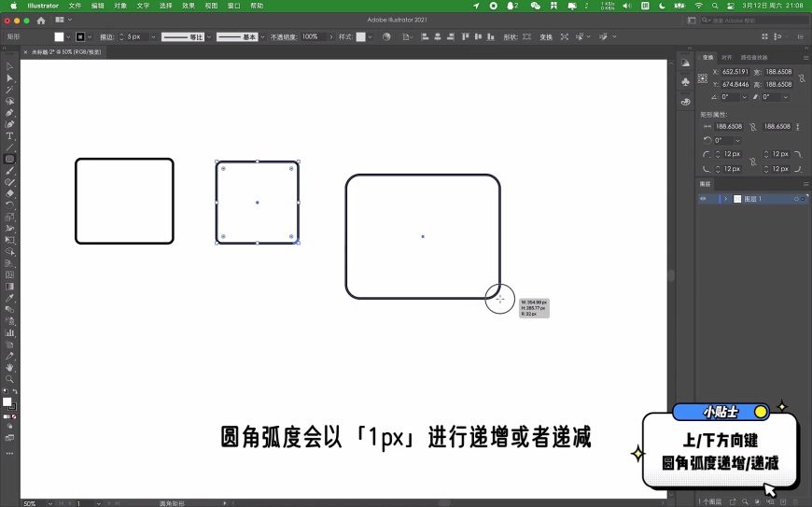This screenshot has width=812, height=507.
Task: Select the Line Segment tool
Action: (9, 148)
